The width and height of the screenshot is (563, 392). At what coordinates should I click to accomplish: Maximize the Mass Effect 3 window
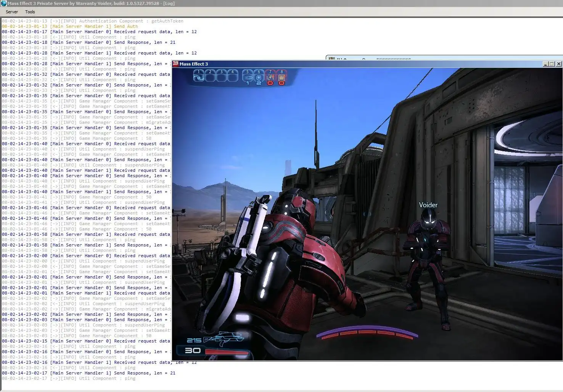[x=552, y=64]
